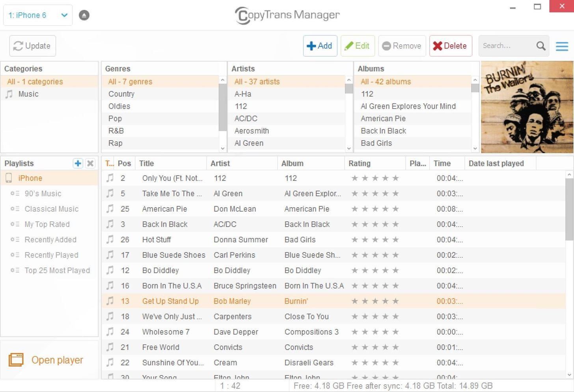
Task: Click into the Search input field
Action: (x=507, y=46)
